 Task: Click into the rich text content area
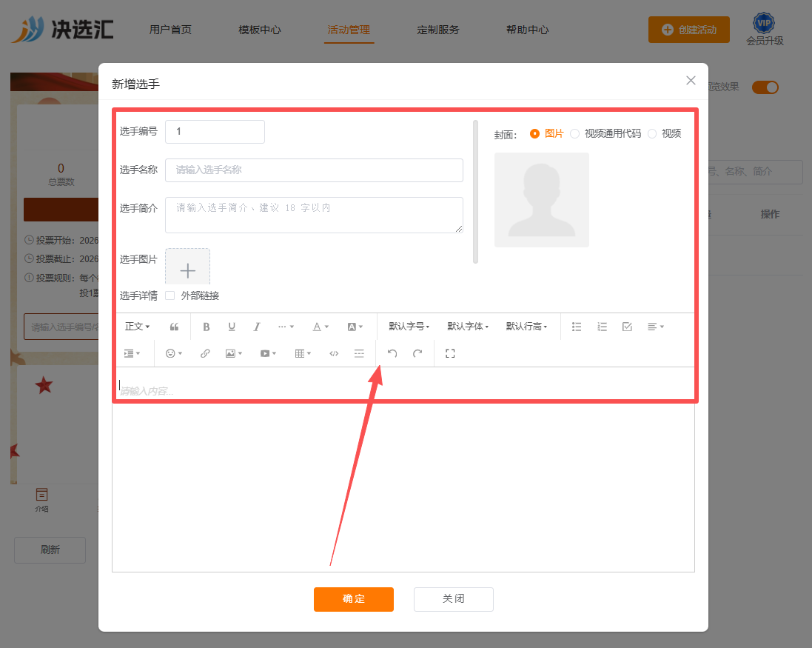pyautogui.click(x=403, y=469)
